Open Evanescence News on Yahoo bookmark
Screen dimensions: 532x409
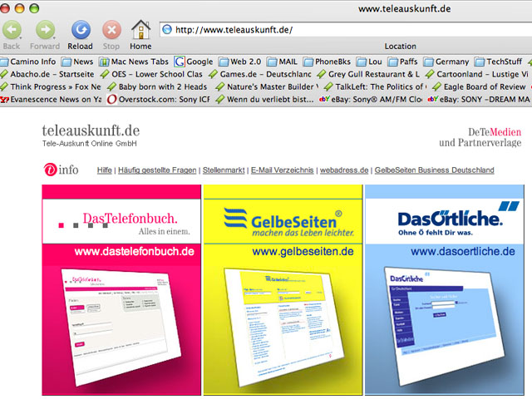tap(51, 99)
